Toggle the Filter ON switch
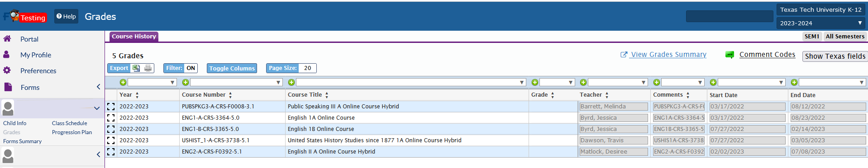 click(x=191, y=68)
